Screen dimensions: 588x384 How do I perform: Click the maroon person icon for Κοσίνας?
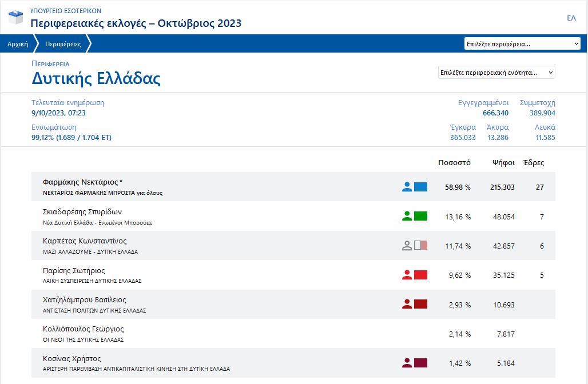pyautogui.click(x=407, y=362)
